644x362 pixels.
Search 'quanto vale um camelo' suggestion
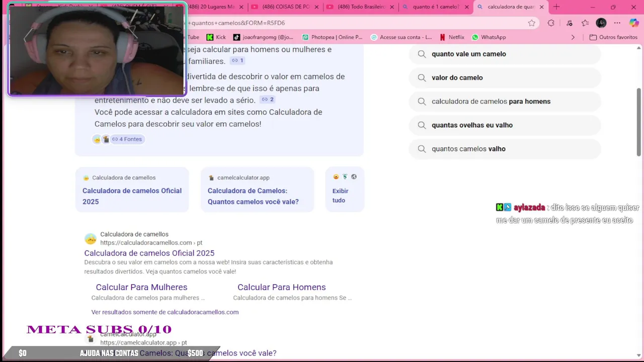coord(505,54)
